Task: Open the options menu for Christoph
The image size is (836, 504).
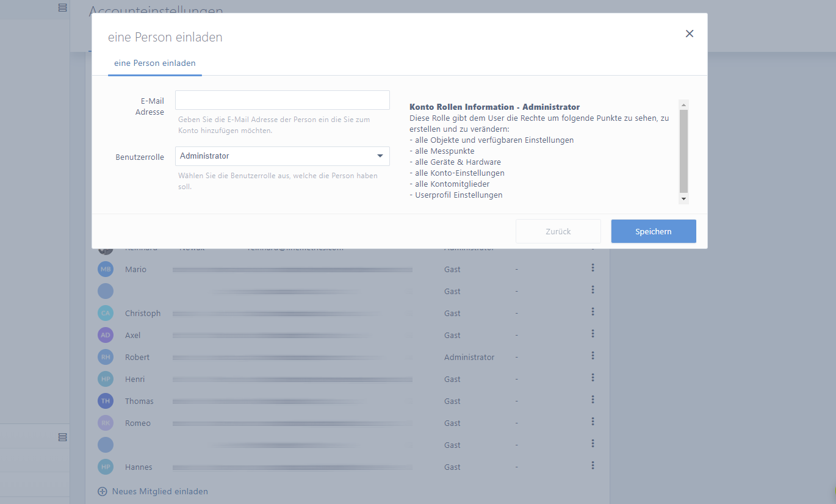Action: point(593,312)
